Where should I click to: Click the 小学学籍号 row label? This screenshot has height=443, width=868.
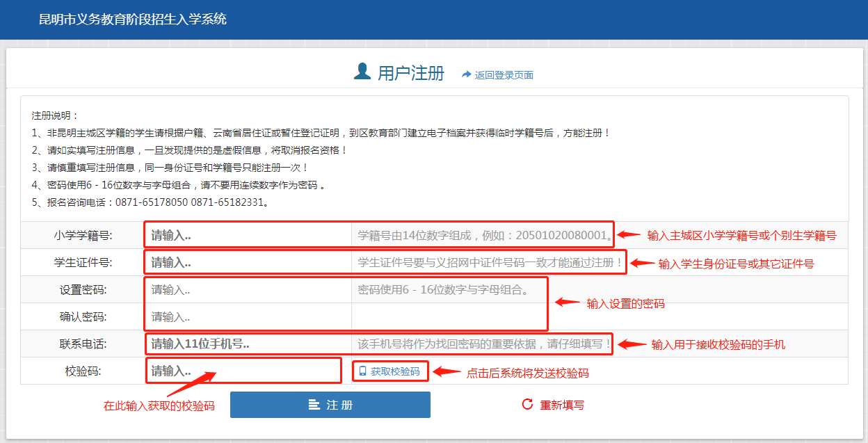(83, 235)
